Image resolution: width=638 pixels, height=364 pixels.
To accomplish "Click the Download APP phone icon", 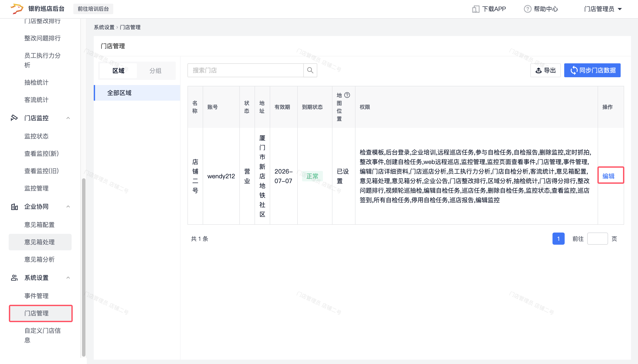I will 475,9.
